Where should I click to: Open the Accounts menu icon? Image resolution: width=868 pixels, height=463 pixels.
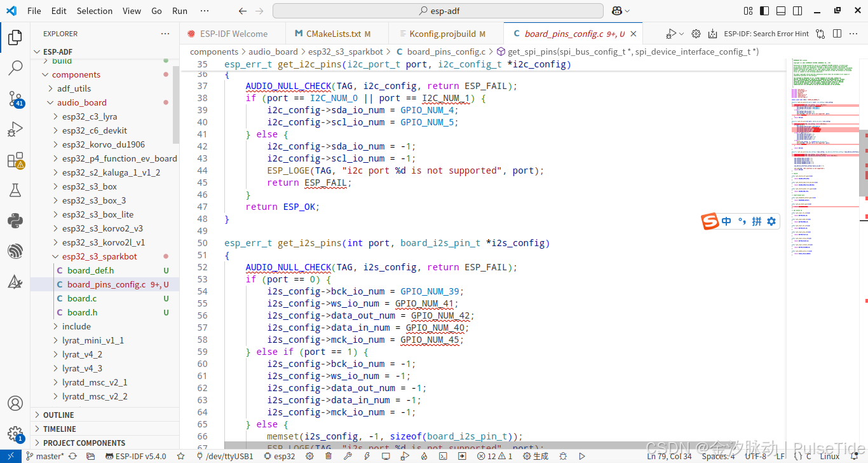[15, 403]
